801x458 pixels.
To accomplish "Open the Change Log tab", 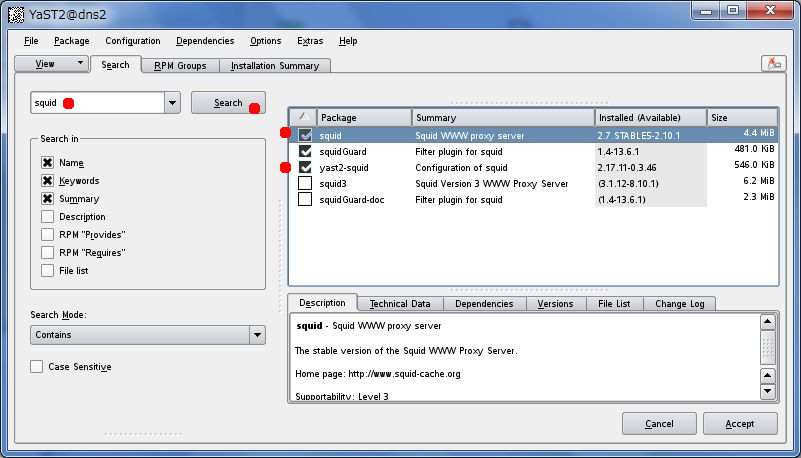I will tap(680, 304).
